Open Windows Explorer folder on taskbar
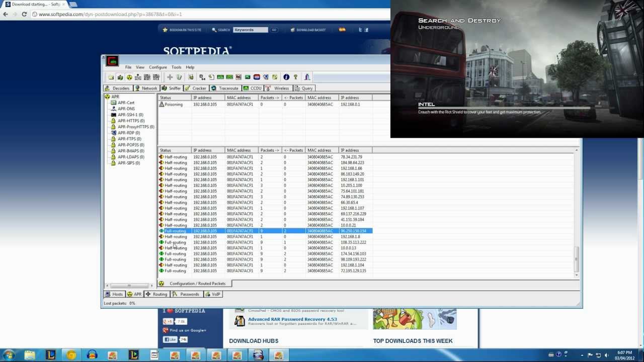644x362 pixels. pos(30,355)
